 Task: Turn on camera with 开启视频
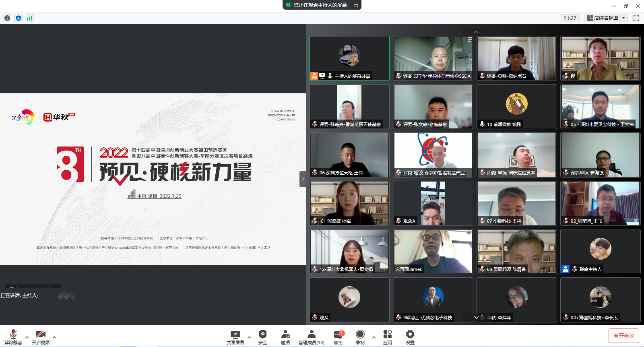(41, 337)
